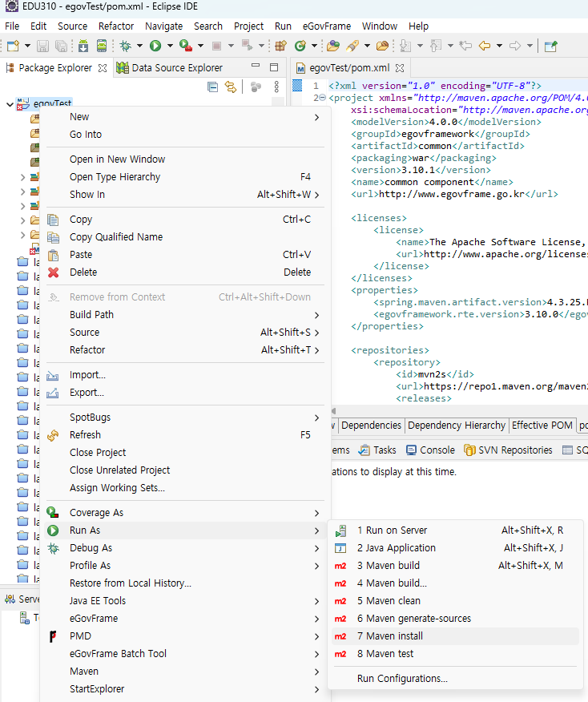Switch to Data Source Explorer tab

click(169, 68)
